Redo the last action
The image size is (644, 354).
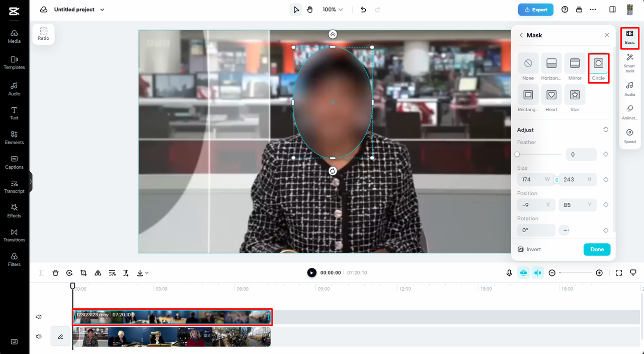click(x=378, y=10)
